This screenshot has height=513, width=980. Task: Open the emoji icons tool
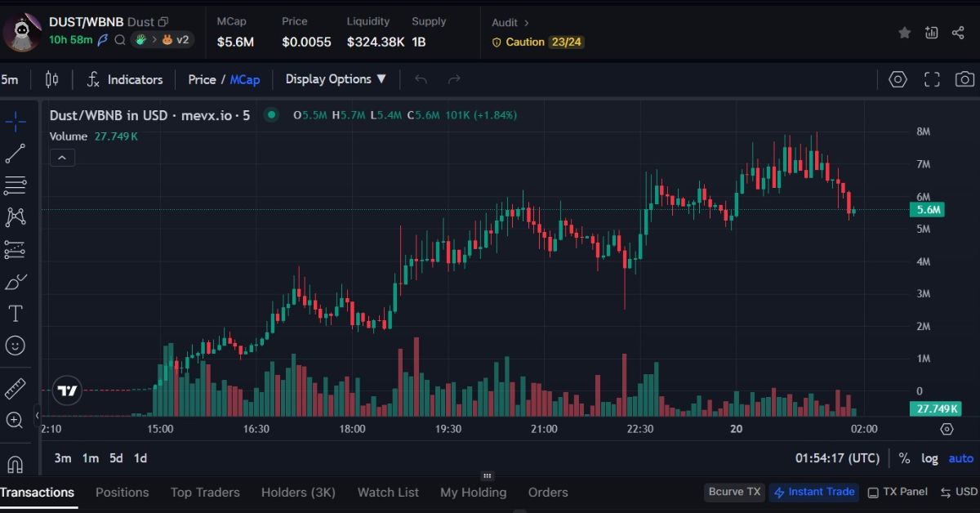point(16,346)
